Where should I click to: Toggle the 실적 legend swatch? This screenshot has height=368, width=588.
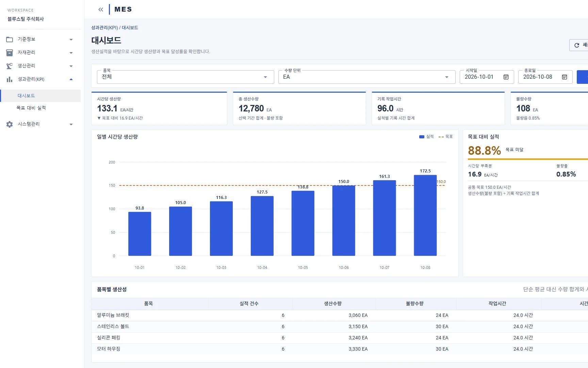[422, 137]
